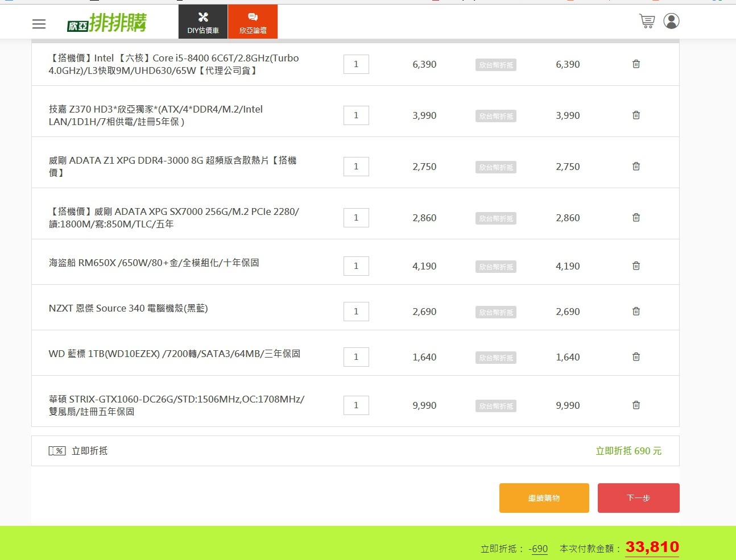This screenshot has width=736, height=560.
Task: Open the shopping cart icon
Action: tap(647, 21)
